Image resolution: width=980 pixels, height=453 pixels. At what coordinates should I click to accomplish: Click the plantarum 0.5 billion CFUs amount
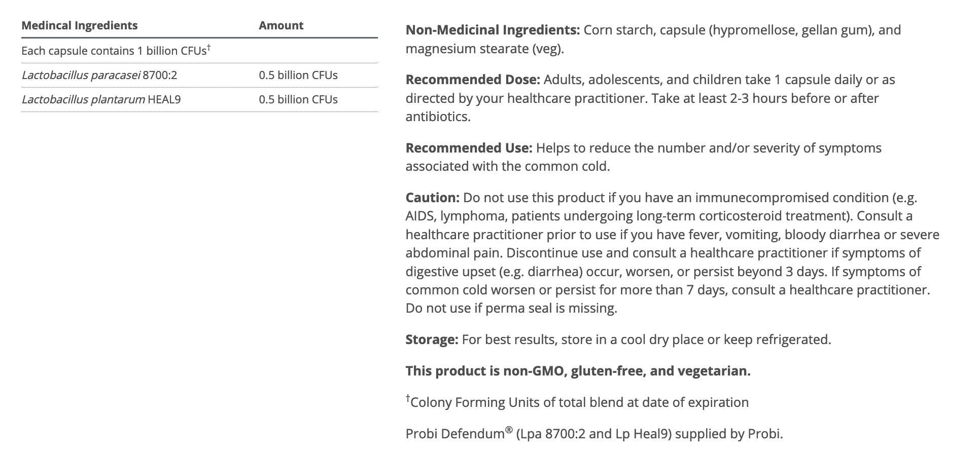pyautogui.click(x=298, y=100)
